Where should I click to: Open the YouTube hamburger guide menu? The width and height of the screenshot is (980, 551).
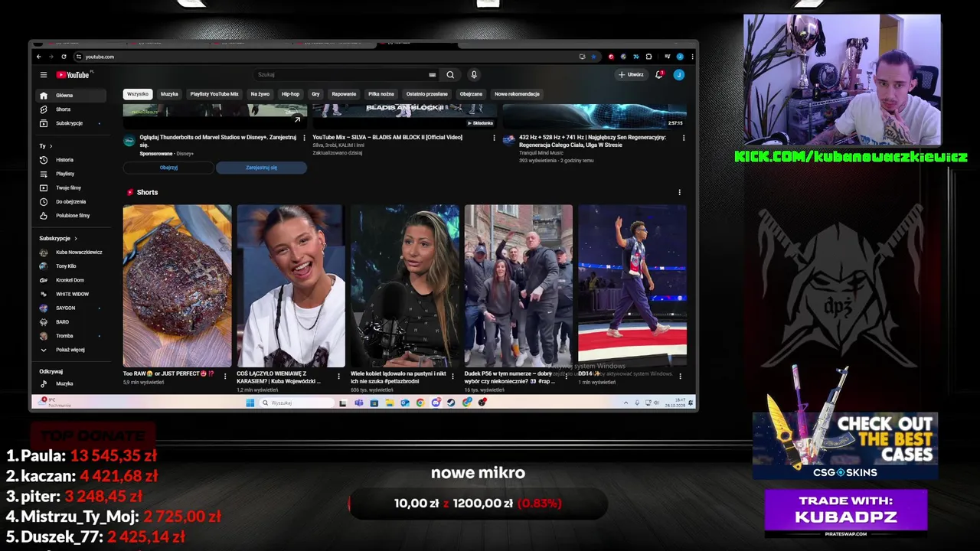coord(44,75)
